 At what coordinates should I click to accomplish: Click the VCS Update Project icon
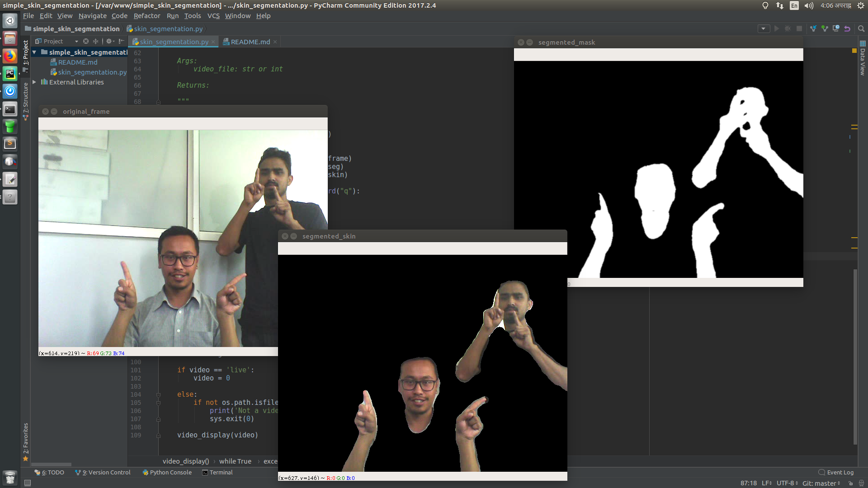pyautogui.click(x=813, y=28)
